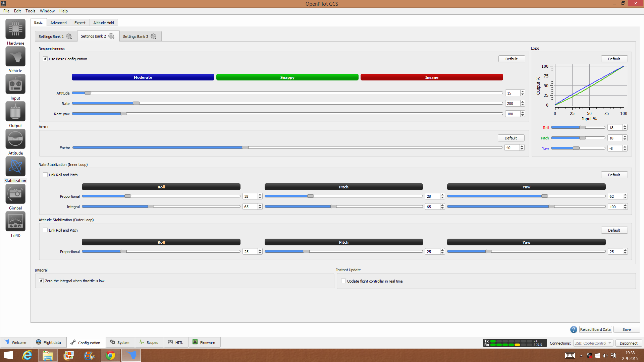Step the Yaw Integral value 100 spinner
This screenshot has height=362, width=644.
tap(625, 206)
